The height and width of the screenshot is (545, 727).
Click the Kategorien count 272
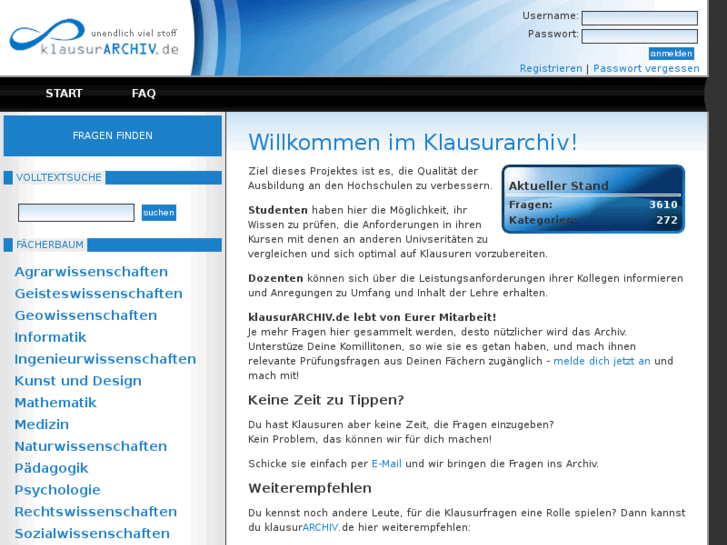pyautogui.click(x=667, y=220)
